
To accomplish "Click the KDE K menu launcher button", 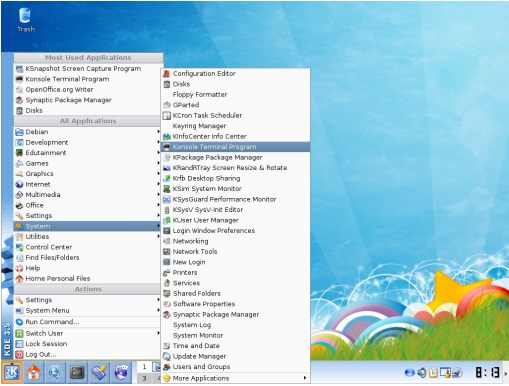I will (12, 373).
